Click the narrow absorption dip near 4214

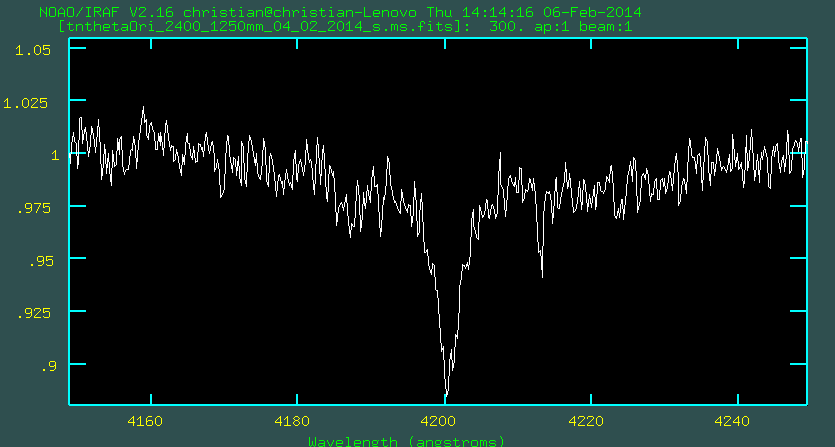pos(542,275)
